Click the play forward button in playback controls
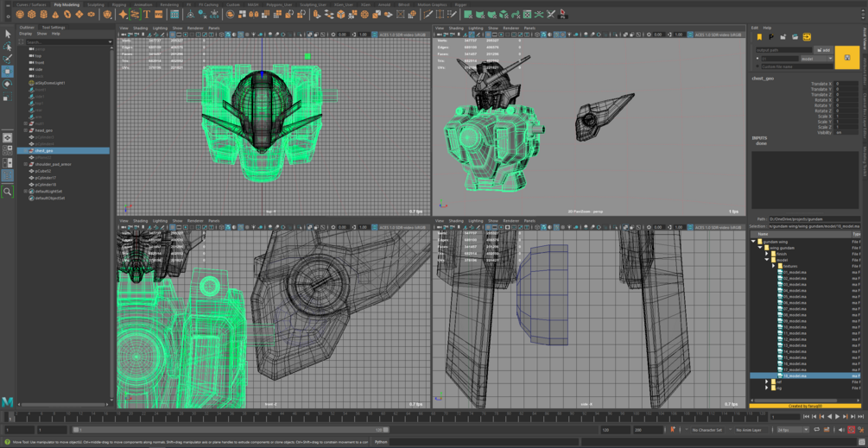The image size is (868, 448). click(x=837, y=416)
